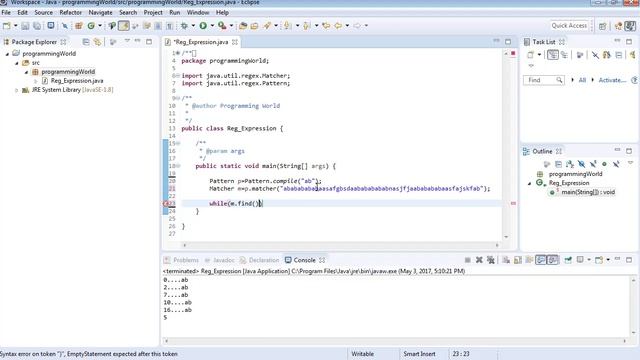Click the Clear Console icon
The image size is (640, 360).
pos(506,260)
